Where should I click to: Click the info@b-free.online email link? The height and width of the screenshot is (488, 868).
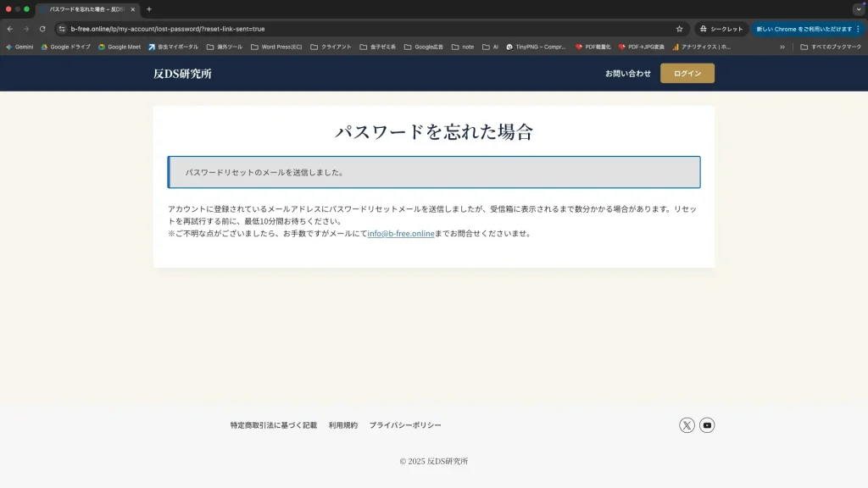coord(401,234)
